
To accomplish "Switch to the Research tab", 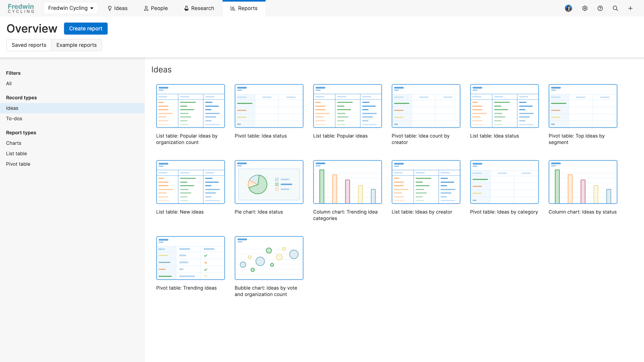I will pyautogui.click(x=199, y=8).
